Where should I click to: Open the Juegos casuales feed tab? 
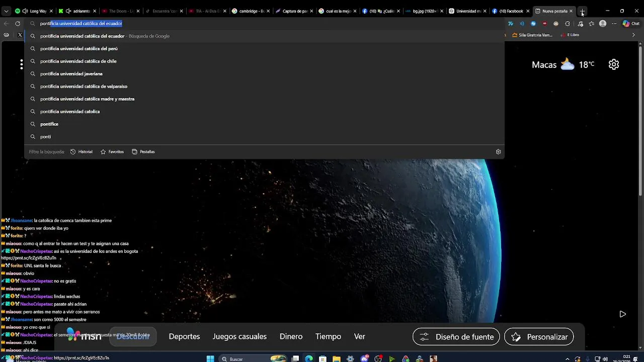click(239, 336)
